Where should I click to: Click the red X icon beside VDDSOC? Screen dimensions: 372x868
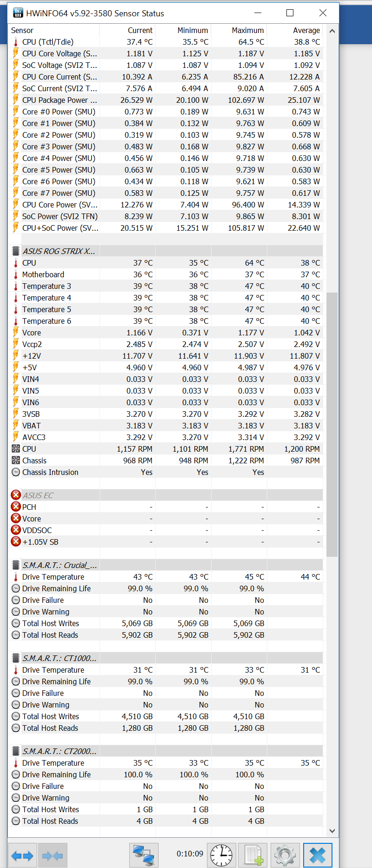coord(16,530)
